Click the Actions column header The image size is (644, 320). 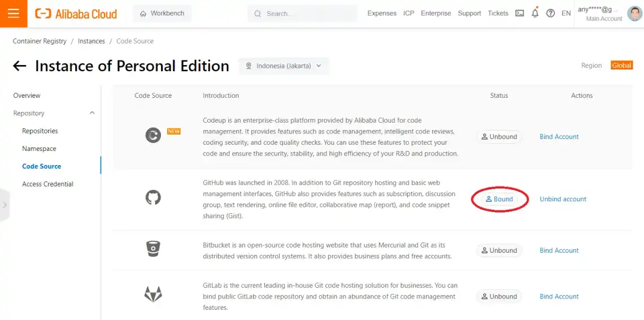point(581,96)
